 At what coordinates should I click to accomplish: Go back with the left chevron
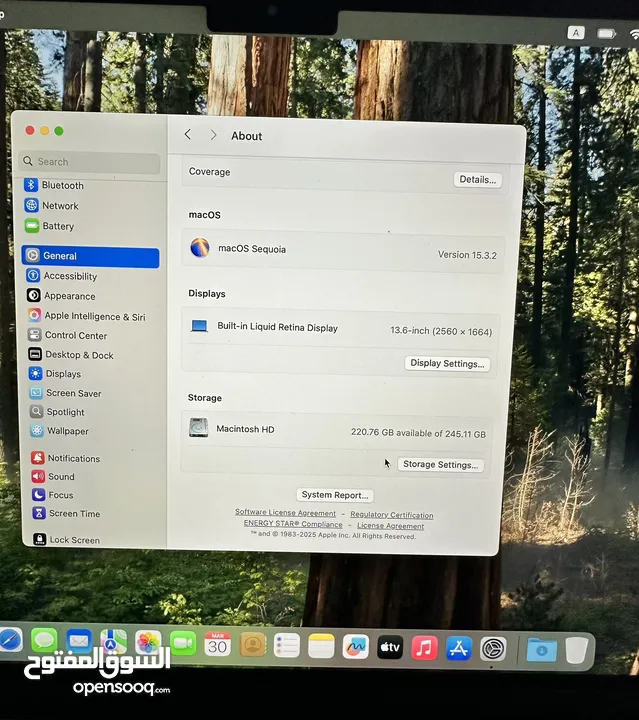coord(187,134)
